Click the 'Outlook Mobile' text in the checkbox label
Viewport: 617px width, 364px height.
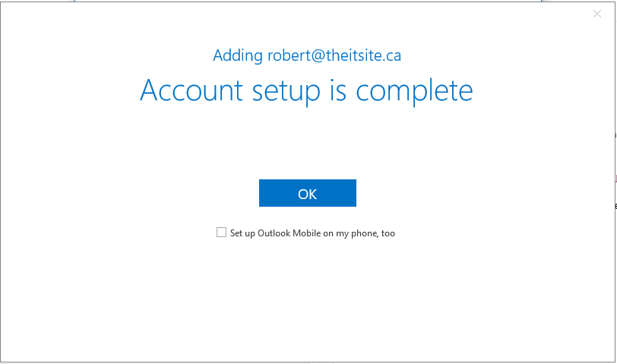(x=290, y=233)
